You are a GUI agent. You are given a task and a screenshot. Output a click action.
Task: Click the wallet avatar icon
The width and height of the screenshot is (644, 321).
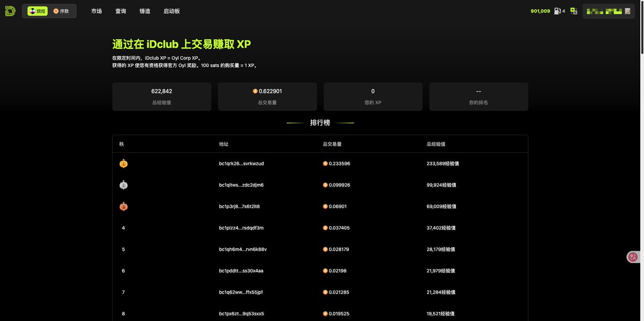pyautogui.click(x=627, y=11)
